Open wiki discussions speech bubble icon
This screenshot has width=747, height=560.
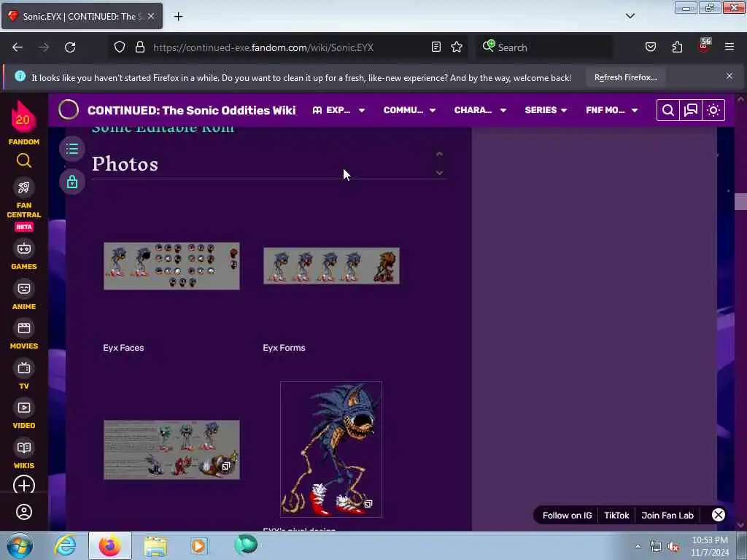pyautogui.click(x=690, y=111)
